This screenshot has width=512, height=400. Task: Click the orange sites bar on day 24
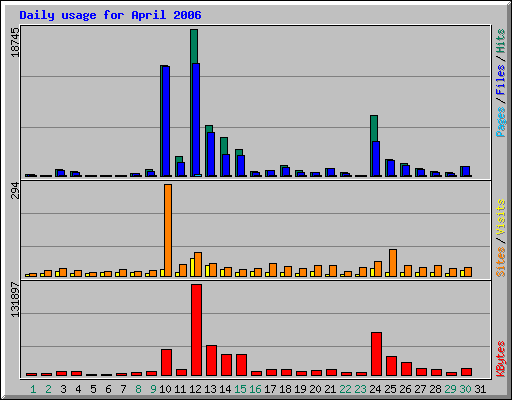coord(378,269)
